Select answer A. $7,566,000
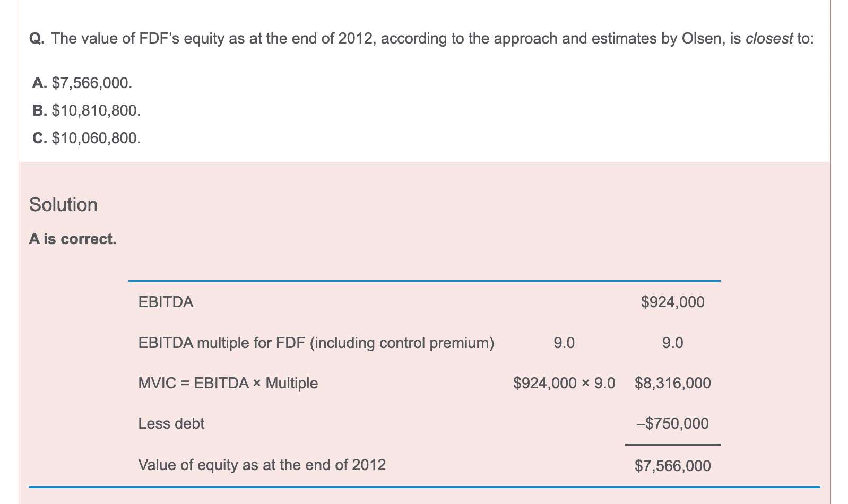Viewport: 848px width, 504px height. pos(82,83)
